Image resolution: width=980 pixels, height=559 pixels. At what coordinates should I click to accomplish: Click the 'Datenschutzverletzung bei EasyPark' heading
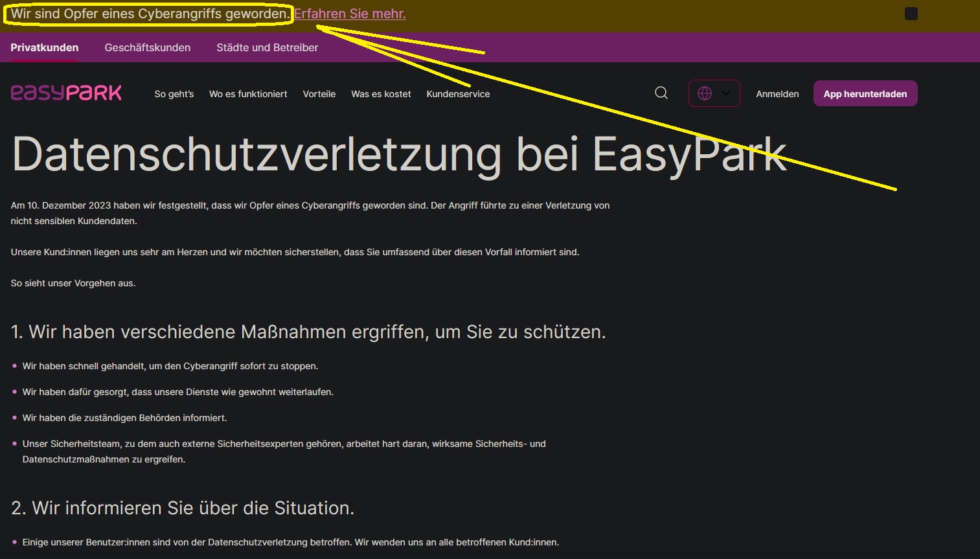coord(400,155)
